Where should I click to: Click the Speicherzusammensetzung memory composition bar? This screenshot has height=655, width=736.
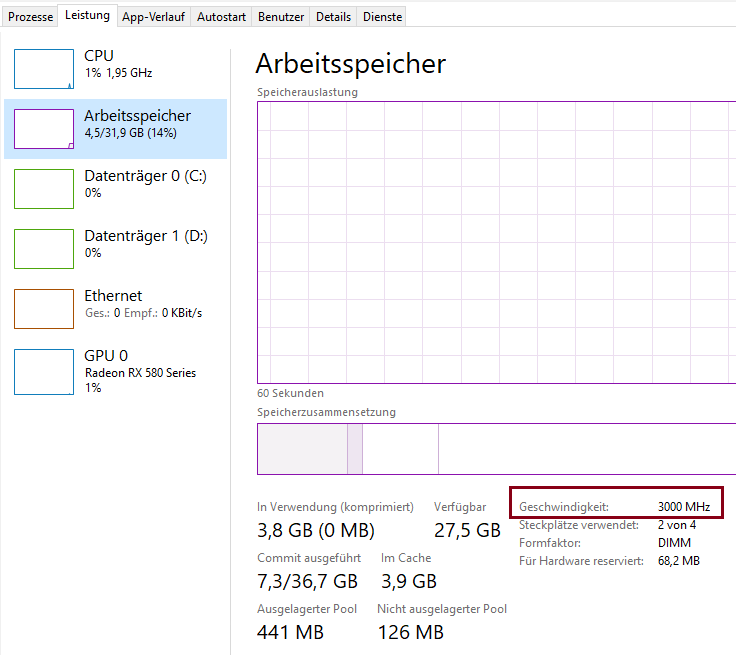click(496, 449)
